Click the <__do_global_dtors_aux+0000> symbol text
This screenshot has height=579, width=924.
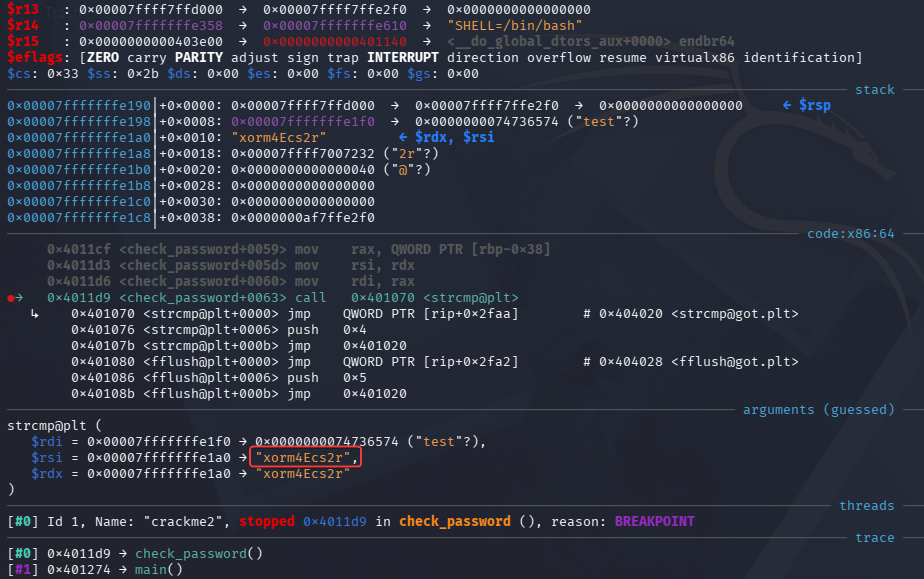click(x=559, y=42)
